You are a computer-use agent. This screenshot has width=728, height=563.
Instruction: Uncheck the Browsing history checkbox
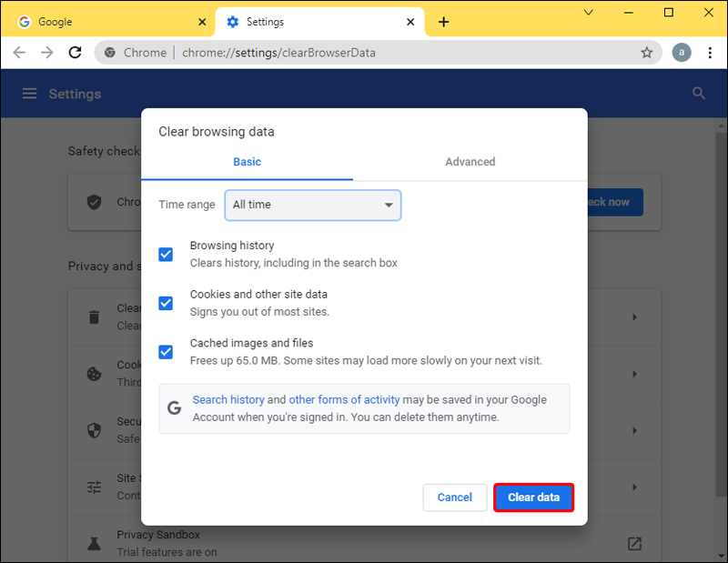(166, 255)
